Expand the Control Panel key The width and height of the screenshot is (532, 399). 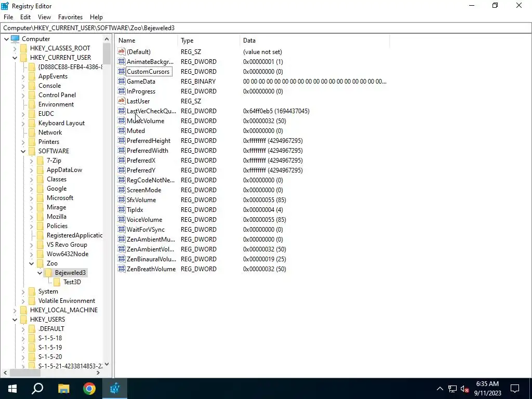(x=23, y=96)
